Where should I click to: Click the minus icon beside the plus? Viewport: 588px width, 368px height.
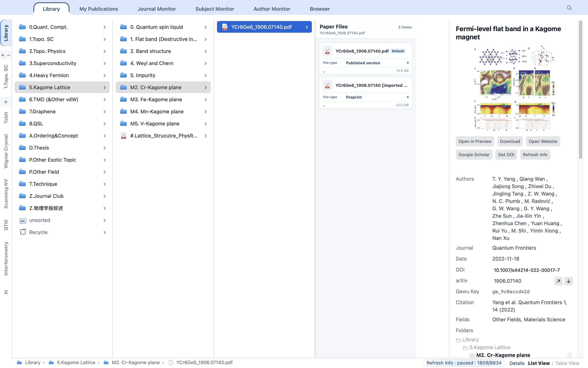pos(9,55)
